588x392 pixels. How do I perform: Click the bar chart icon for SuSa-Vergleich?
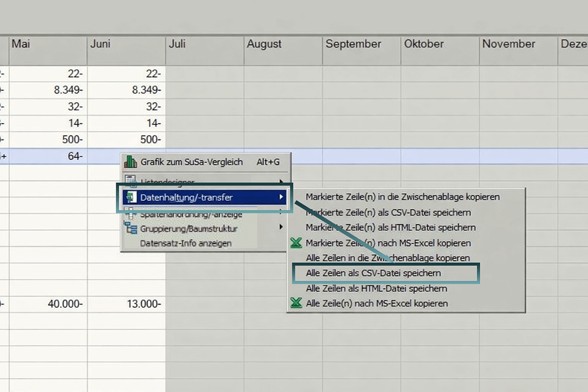(130, 162)
